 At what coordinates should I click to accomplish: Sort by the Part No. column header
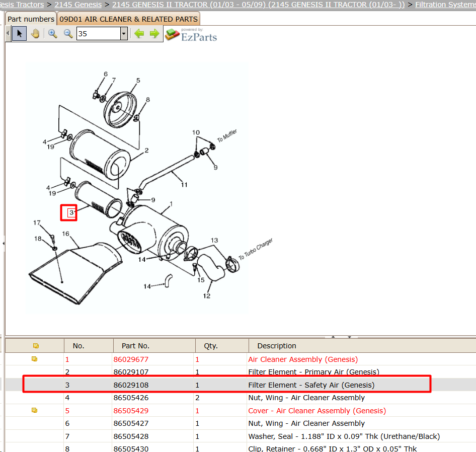tap(154, 346)
